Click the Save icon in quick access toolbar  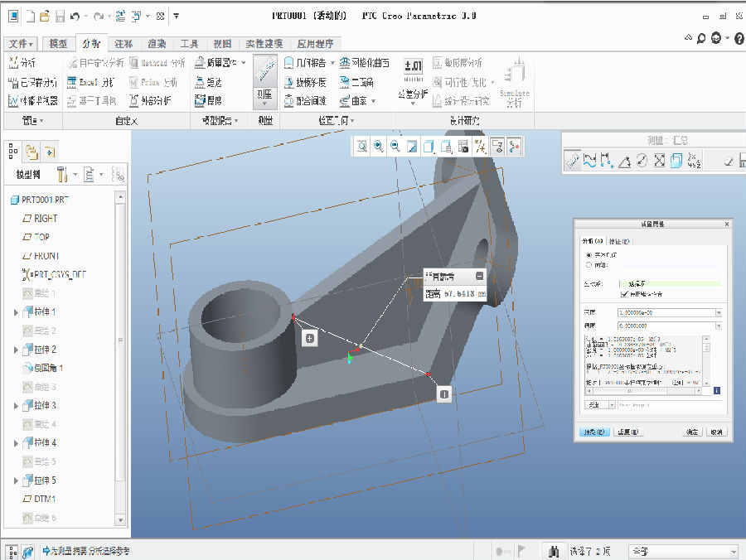tap(62, 16)
